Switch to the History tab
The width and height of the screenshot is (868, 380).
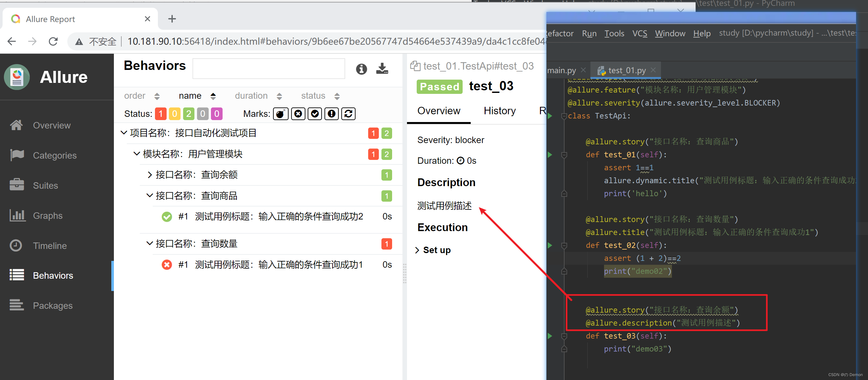(500, 111)
